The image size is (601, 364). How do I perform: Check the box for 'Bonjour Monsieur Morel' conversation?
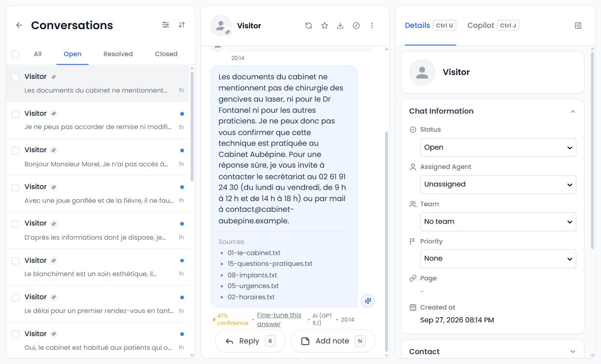15,150
